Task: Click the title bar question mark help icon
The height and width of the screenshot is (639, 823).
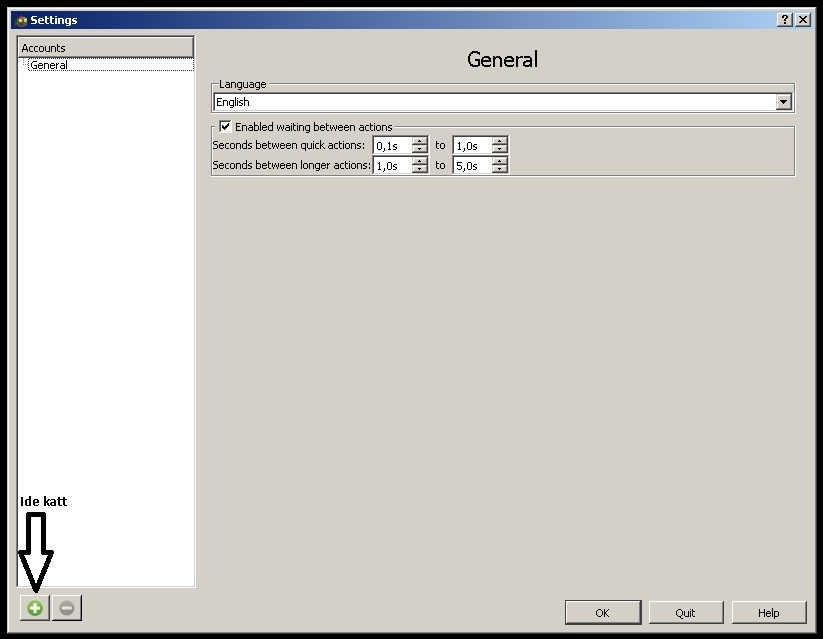Action: (x=785, y=20)
